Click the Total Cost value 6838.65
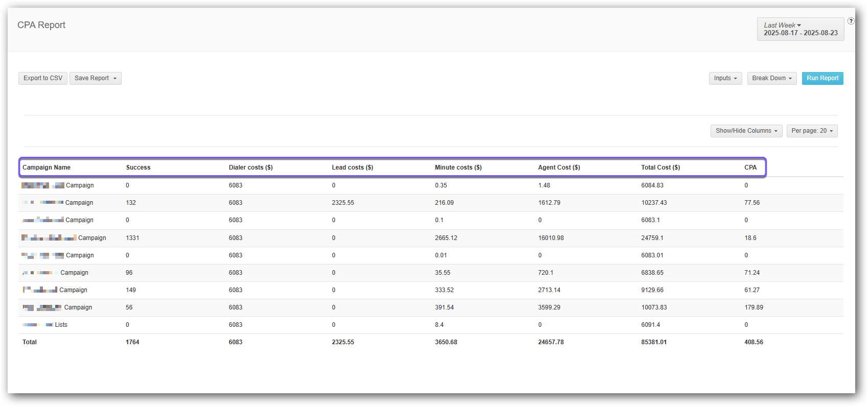The height and width of the screenshot is (406, 868). tap(653, 273)
